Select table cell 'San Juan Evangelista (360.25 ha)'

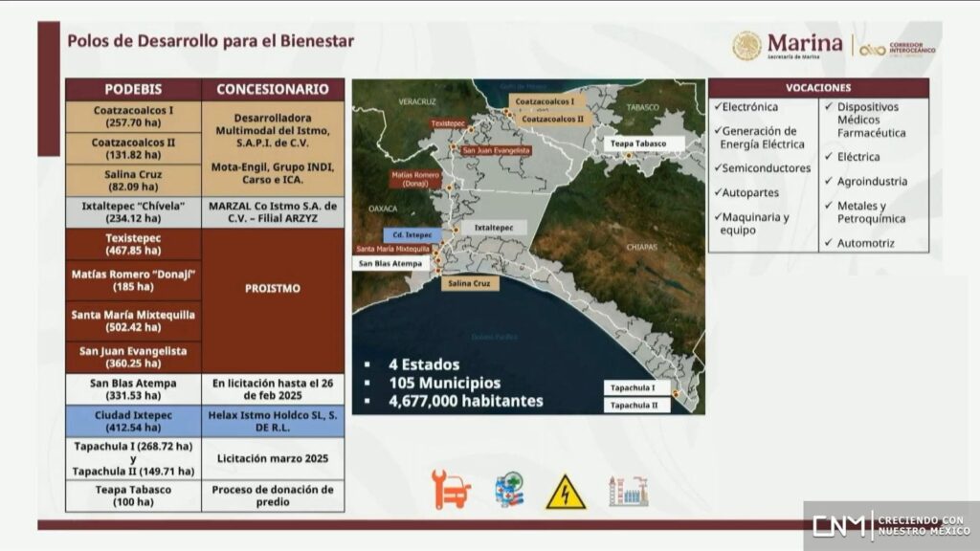(x=133, y=358)
